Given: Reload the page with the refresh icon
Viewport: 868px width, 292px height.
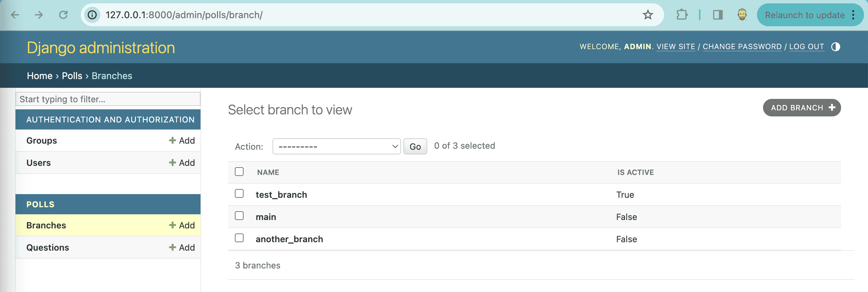Looking at the screenshot, I should pyautogui.click(x=63, y=15).
